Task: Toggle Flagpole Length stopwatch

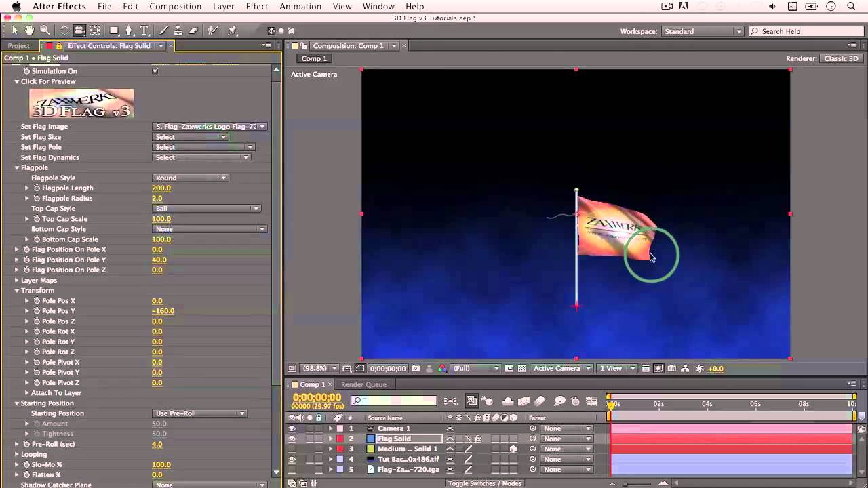Action: tap(37, 188)
